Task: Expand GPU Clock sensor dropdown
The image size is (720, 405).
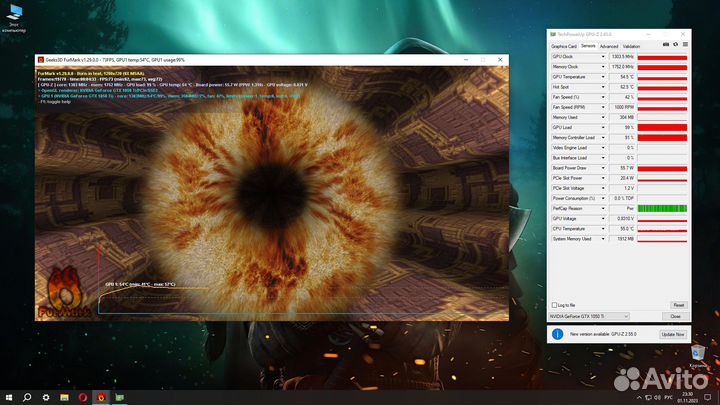Action: [x=603, y=57]
